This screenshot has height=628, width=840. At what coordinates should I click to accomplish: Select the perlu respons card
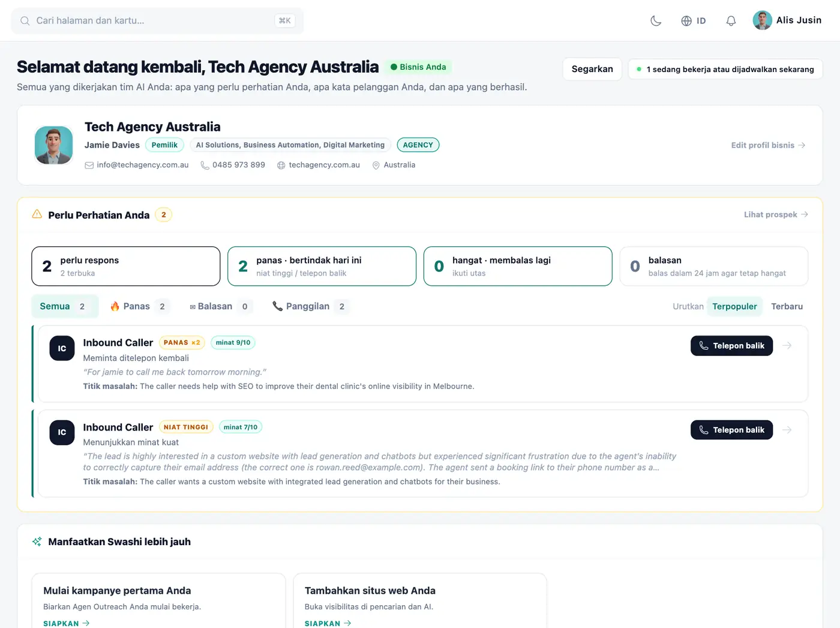[126, 266]
